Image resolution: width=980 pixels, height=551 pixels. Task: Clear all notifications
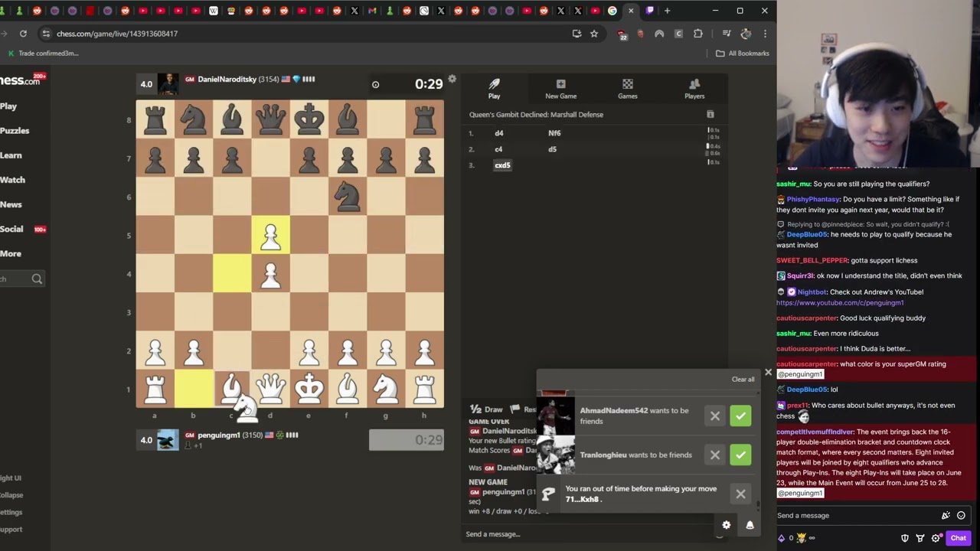(x=743, y=380)
